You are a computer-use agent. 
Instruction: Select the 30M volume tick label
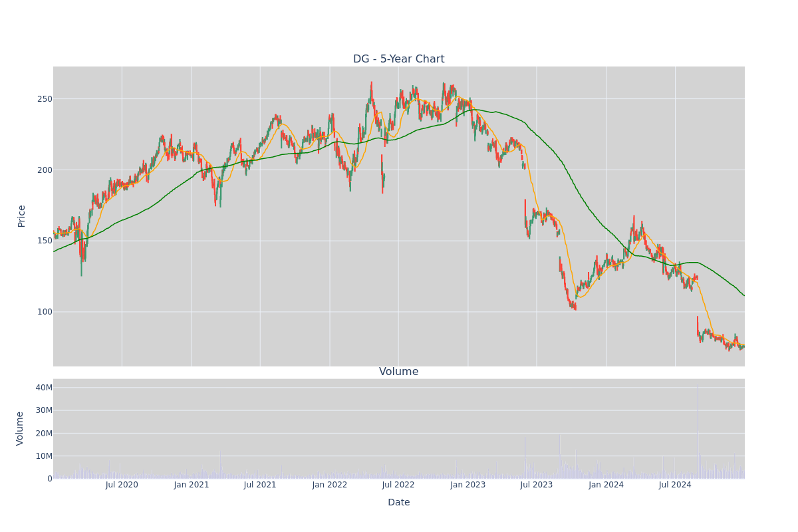[44, 410]
